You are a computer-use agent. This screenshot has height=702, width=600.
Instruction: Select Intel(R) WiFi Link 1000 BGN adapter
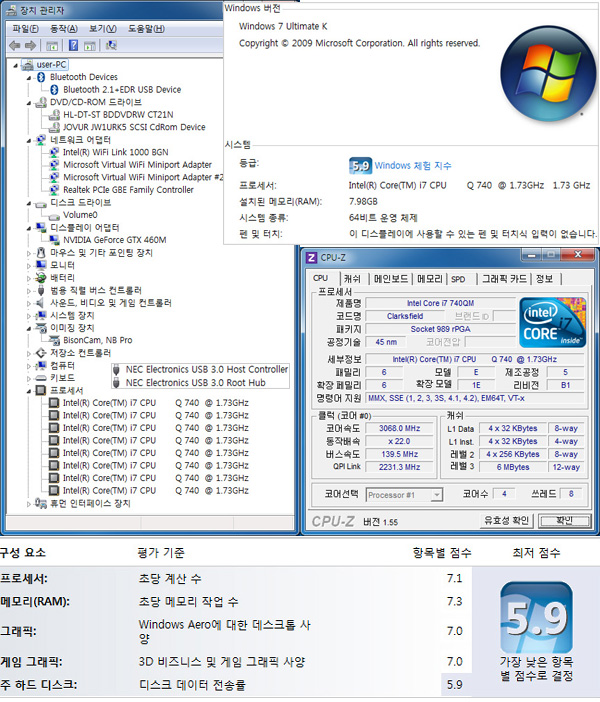[116, 152]
